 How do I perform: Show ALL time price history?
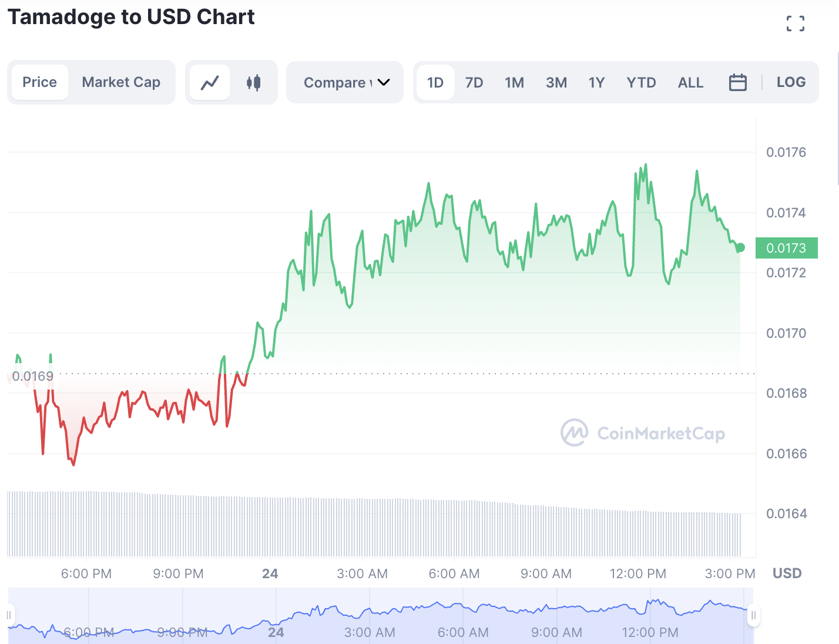click(690, 82)
